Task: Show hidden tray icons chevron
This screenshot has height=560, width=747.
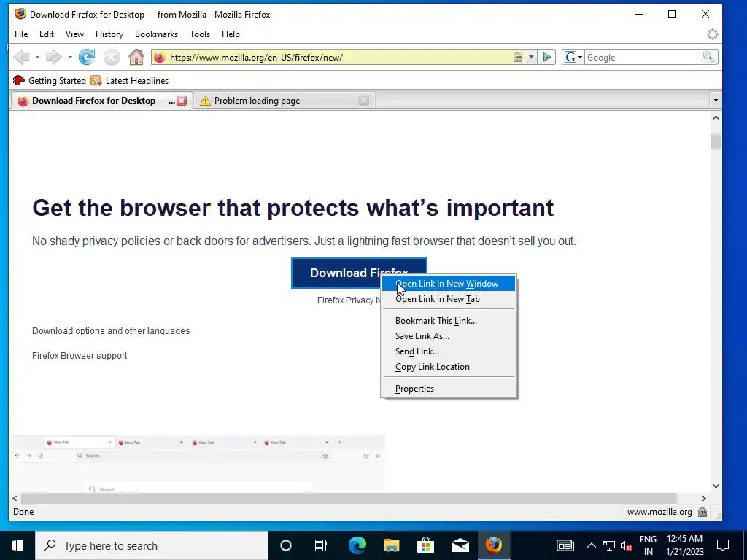Action: (591, 545)
